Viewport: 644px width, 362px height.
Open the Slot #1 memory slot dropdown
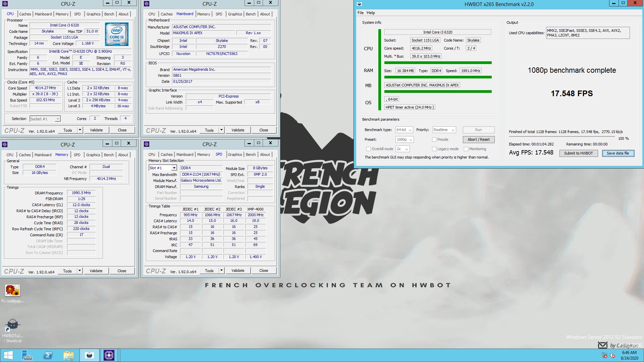162,168
